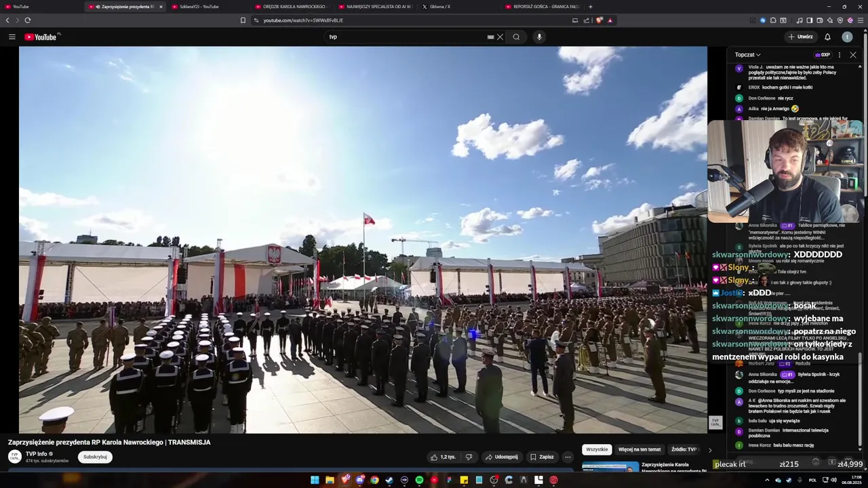Close the Zaprzysiężenie prezydenta tab
Image resolution: width=868 pixels, height=488 pixels.
click(161, 7)
